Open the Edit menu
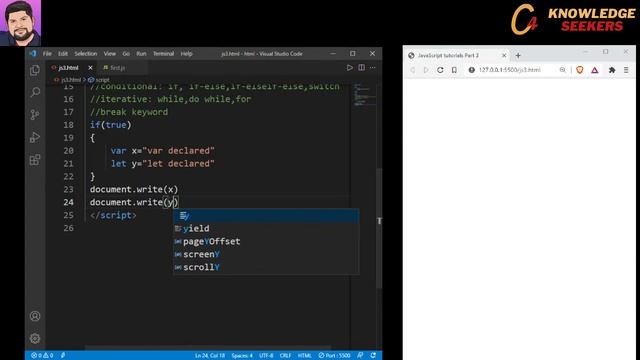640x360 pixels. (63, 53)
